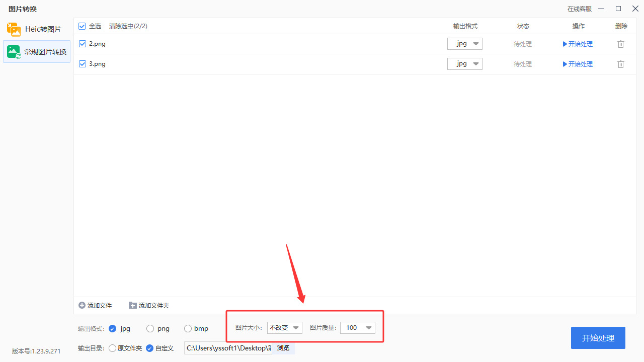Switch to the 常规图片转换 tab
Image resolution: width=644 pixels, height=362 pixels.
pos(37,52)
